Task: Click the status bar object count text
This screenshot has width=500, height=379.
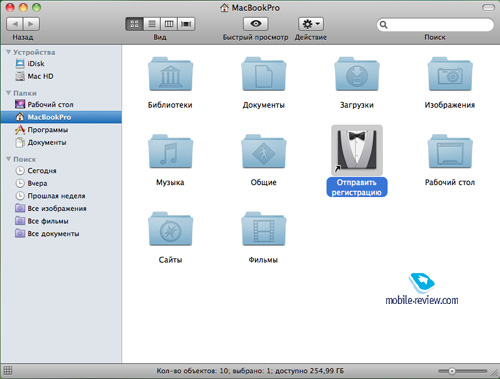Action: 250,371
